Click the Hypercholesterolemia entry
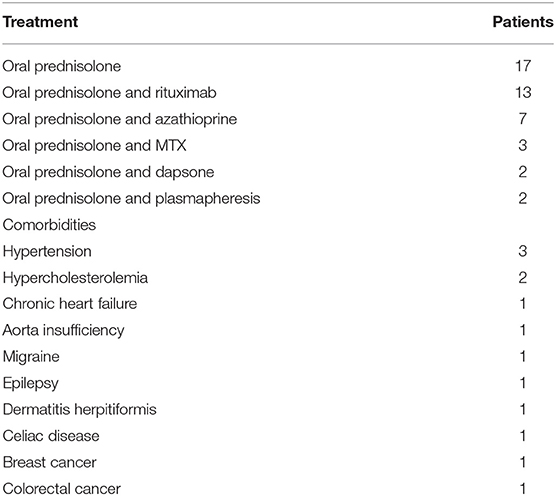This screenshot has height=496, width=556. (75, 278)
